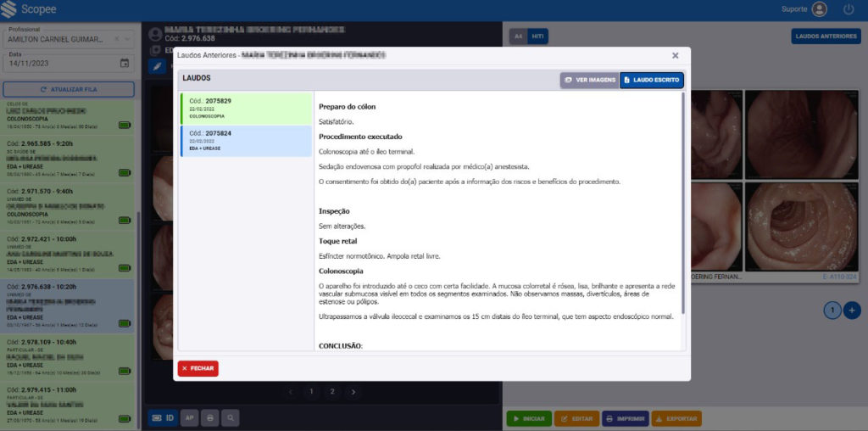Open queue item Cód. 2.979.415 - 11:00h
Viewport: 868px width, 431px height.
tap(69, 405)
